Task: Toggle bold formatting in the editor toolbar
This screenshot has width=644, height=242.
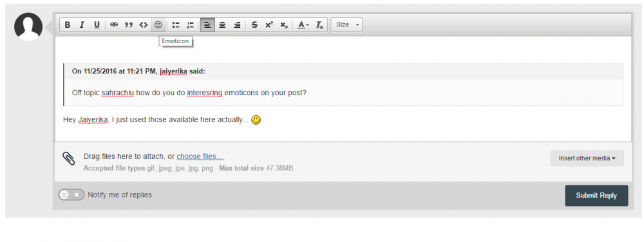Action: pyautogui.click(x=68, y=25)
